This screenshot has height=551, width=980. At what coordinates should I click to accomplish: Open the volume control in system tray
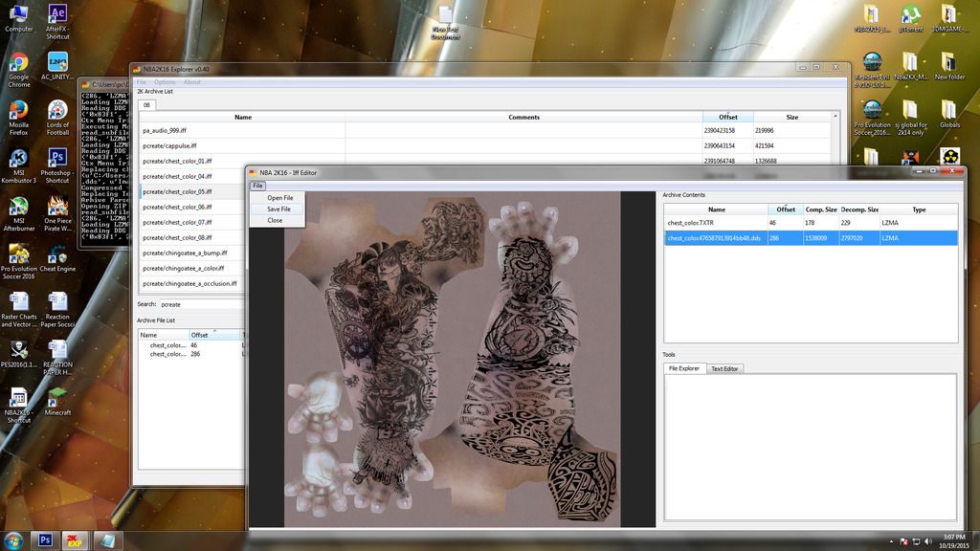point(928,541)
